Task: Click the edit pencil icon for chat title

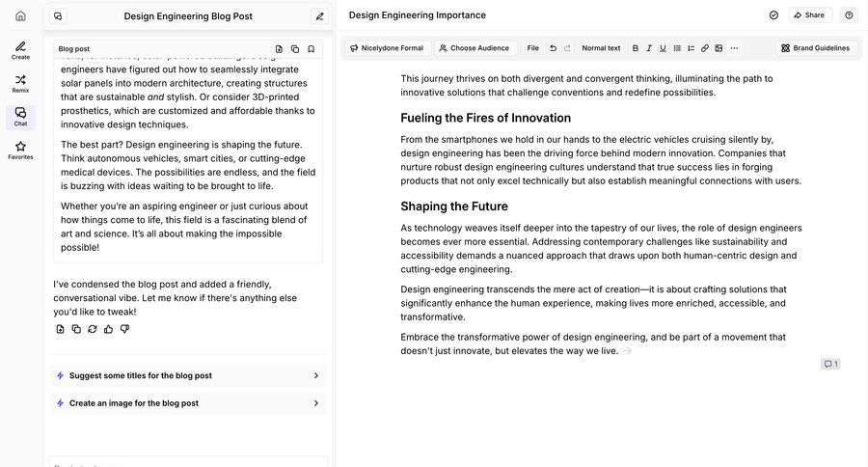Action: [319, 15]
